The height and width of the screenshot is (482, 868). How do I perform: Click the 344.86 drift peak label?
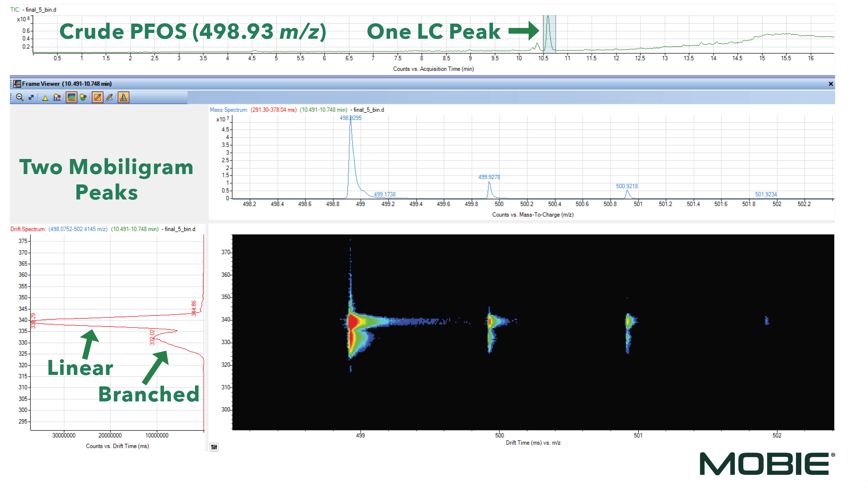[x=194, y=308]
